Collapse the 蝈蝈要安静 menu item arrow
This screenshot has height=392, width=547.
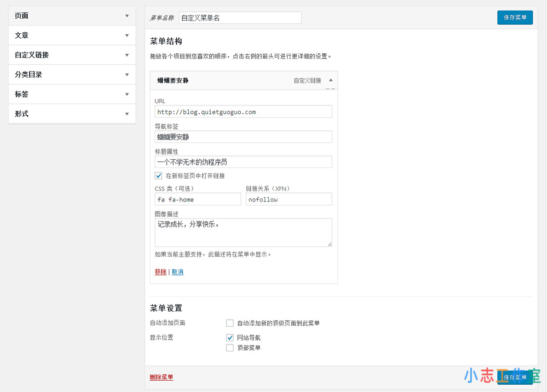pyautogui.click(x=331, y=80)
